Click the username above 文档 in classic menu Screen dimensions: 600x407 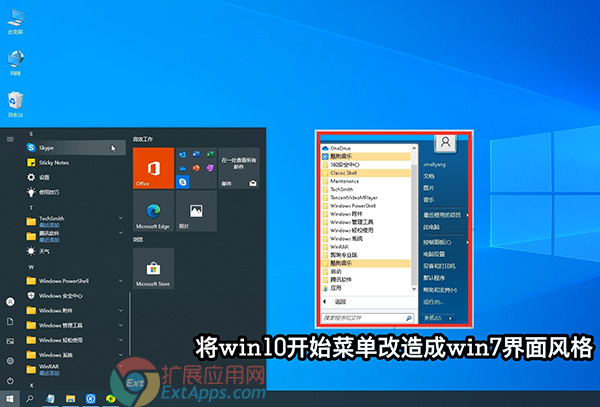(435, 164)
